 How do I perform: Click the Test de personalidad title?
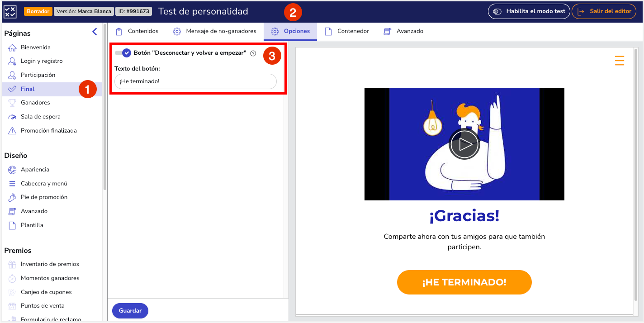203,11
